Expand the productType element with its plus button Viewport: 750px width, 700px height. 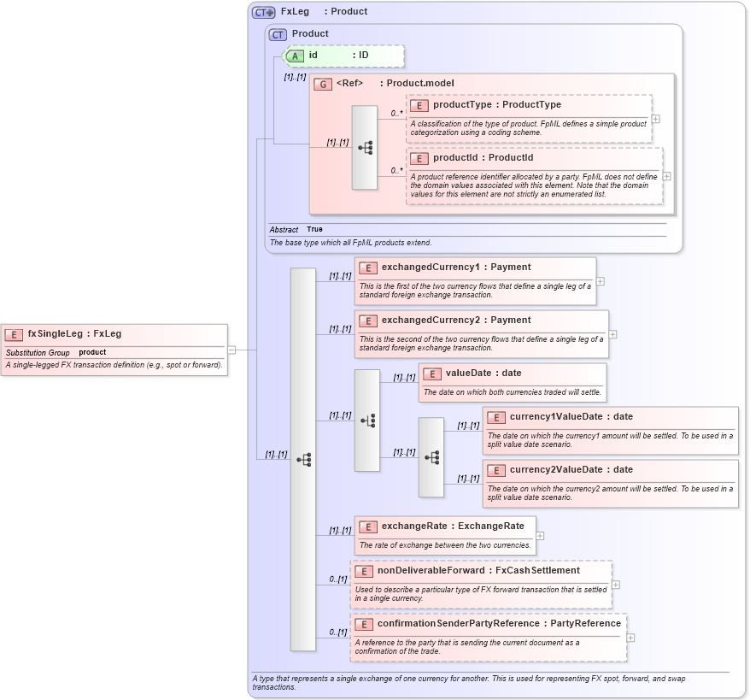[656, 120]
